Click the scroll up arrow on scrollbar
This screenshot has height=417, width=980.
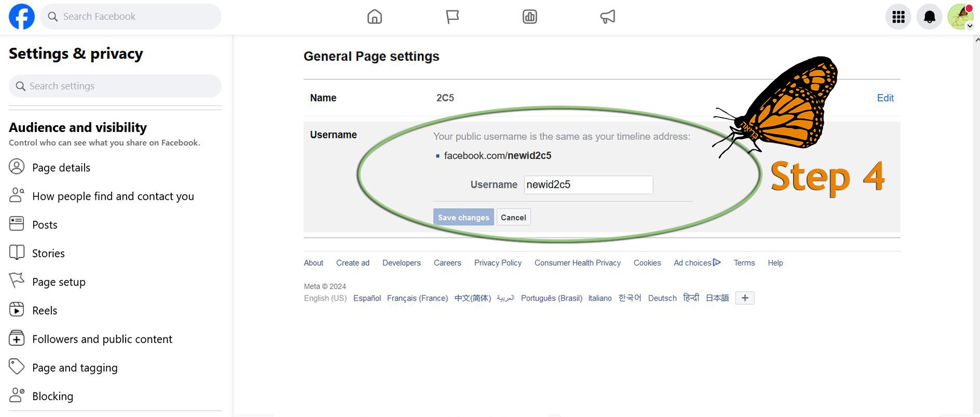point(977,40)
